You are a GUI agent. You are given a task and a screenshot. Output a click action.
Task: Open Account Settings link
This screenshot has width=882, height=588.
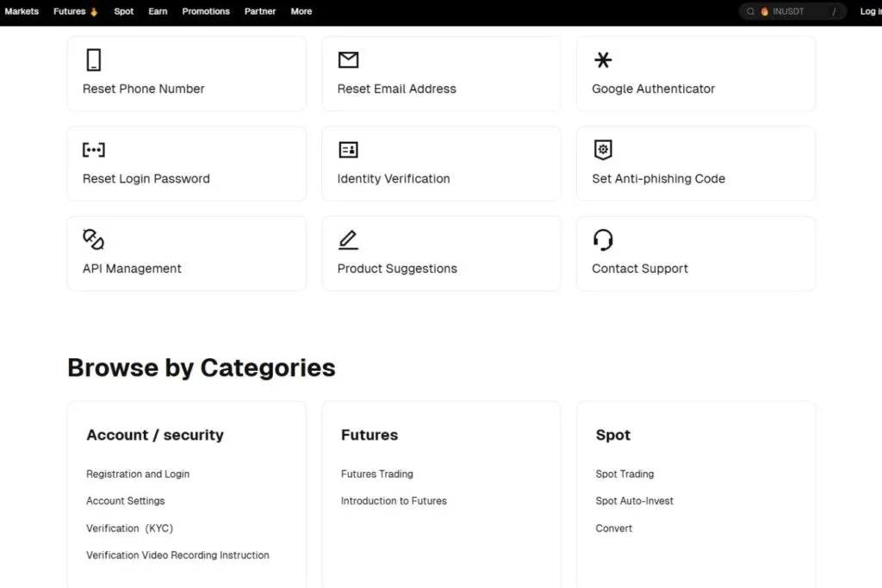pyautogui.click(x=126, y=501)
